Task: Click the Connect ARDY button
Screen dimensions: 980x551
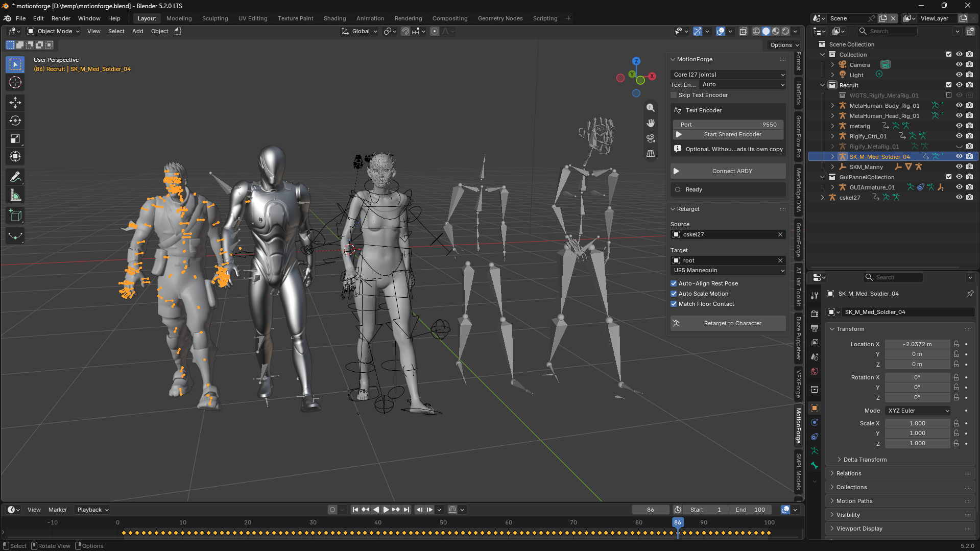Action: click(728, 171)
